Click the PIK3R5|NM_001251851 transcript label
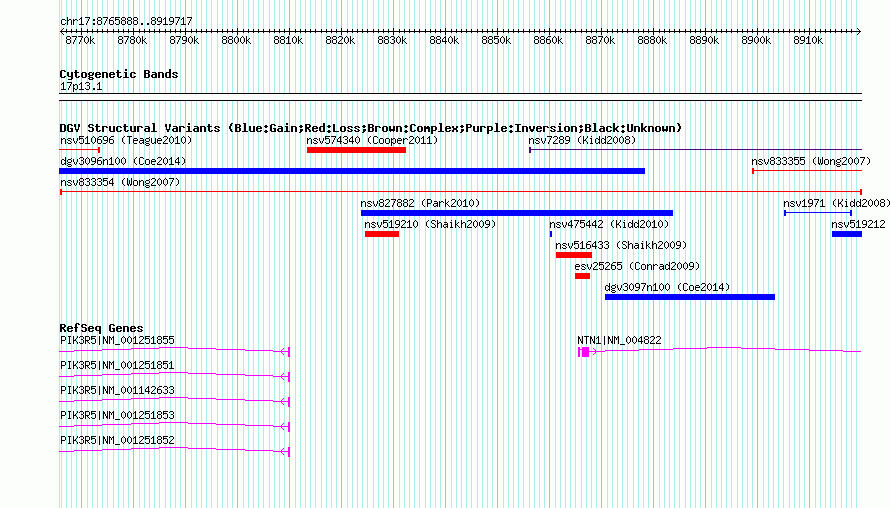This screenshot has width=890, height=508. tap(117, 365)
